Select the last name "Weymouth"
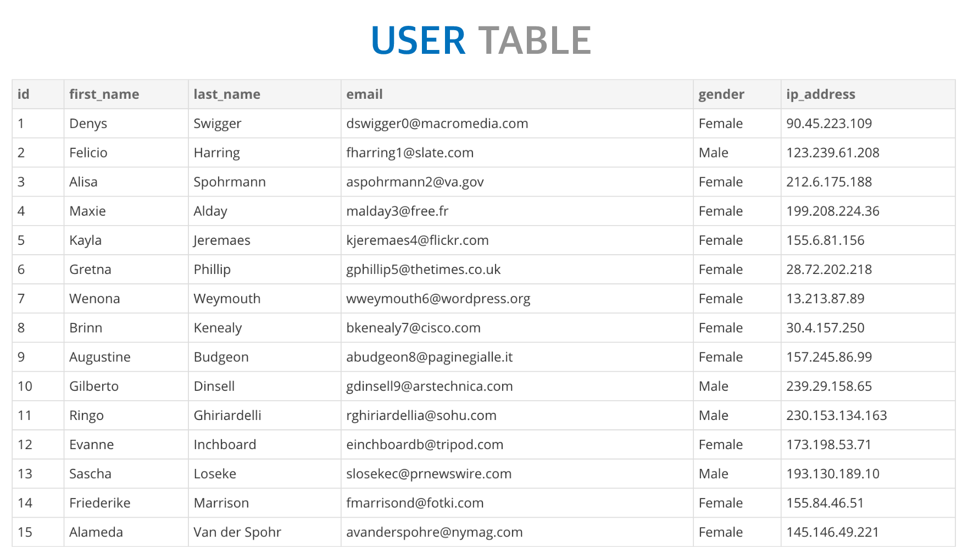 [227, 299]
